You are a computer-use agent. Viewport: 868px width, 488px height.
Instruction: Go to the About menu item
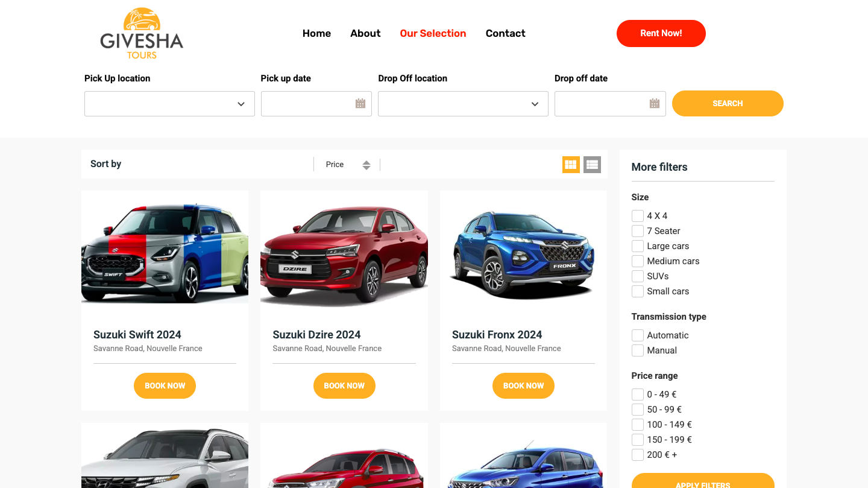[x=365, y=33]
